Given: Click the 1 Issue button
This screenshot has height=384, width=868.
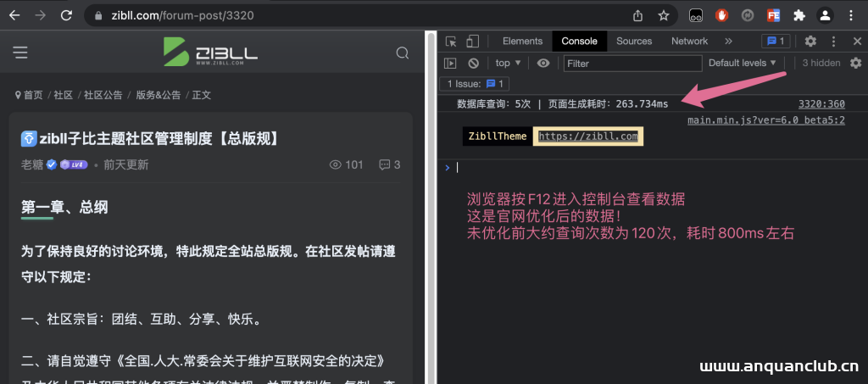Looking at the screenshot, I should [x=475, y=84].
